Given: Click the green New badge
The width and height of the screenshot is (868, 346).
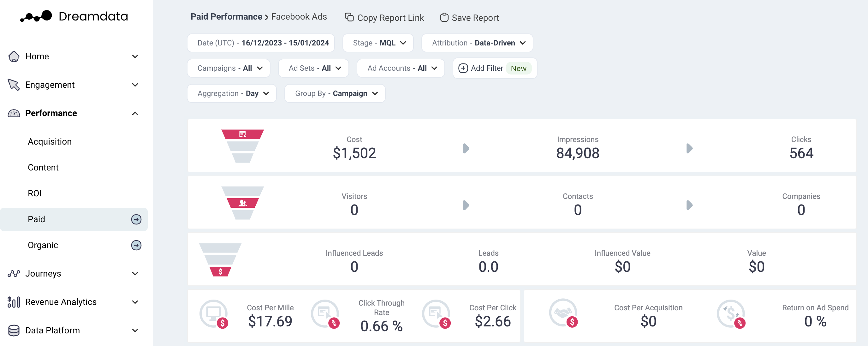Looking at the screenshot, I should [518, 69].
